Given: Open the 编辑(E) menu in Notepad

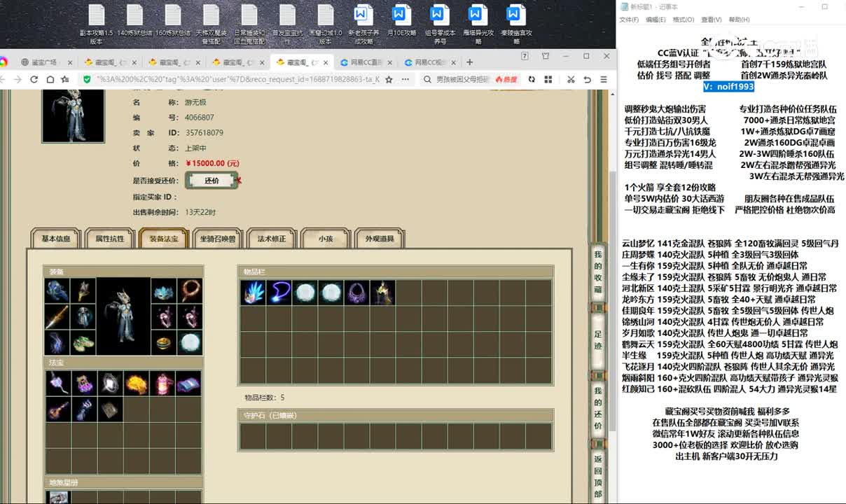Looking at the screenshot, I should coord(656,20).
